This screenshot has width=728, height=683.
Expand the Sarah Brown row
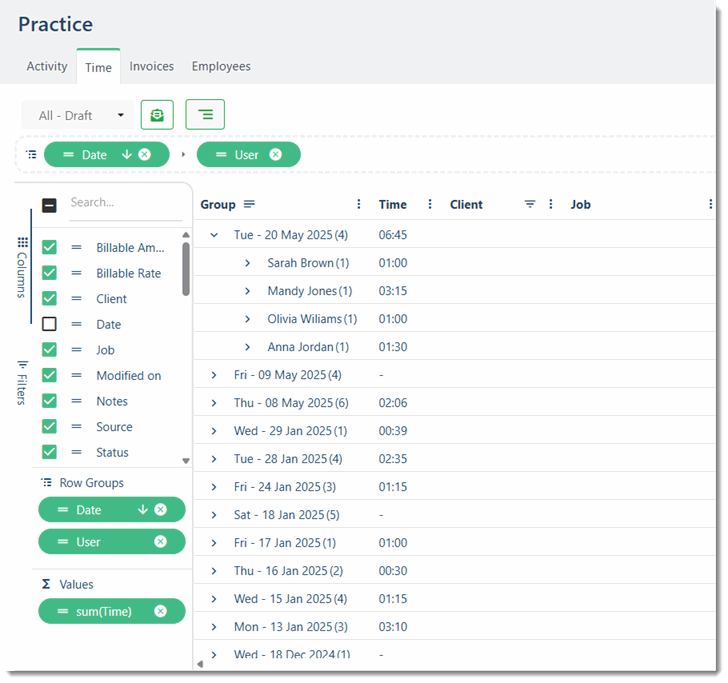(247, 263)
